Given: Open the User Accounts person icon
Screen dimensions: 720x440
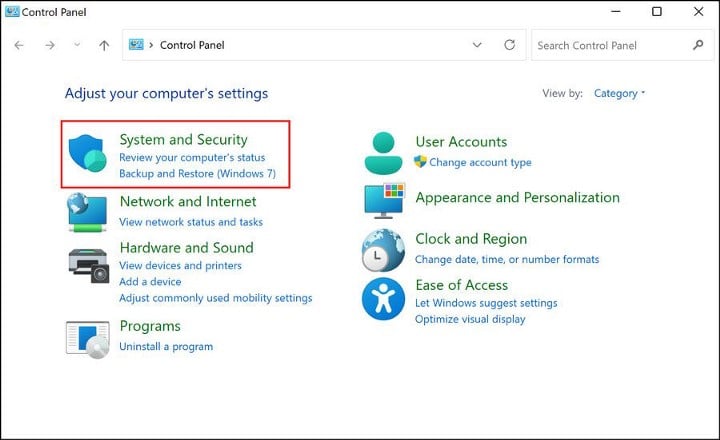Looking at the screenshot, I should tap(383, 153).
